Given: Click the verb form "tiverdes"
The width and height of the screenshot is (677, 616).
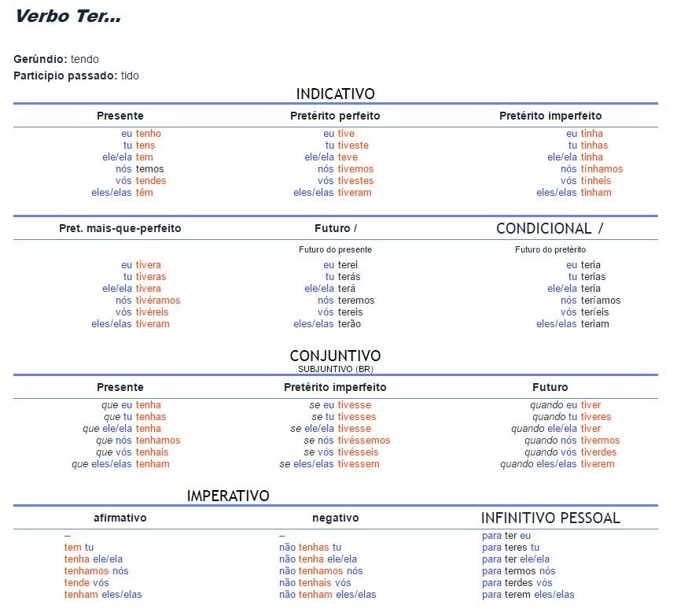Looking at the screenshot, I should click(598, 452).
